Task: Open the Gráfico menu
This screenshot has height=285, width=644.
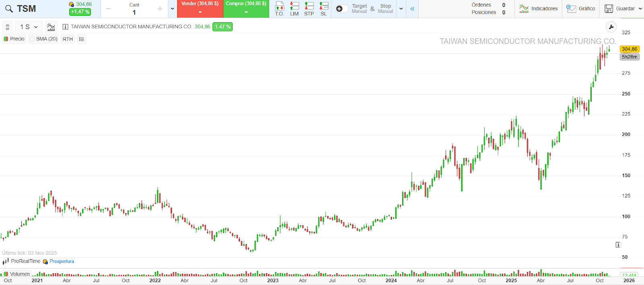Action: [x=580, y=8]
